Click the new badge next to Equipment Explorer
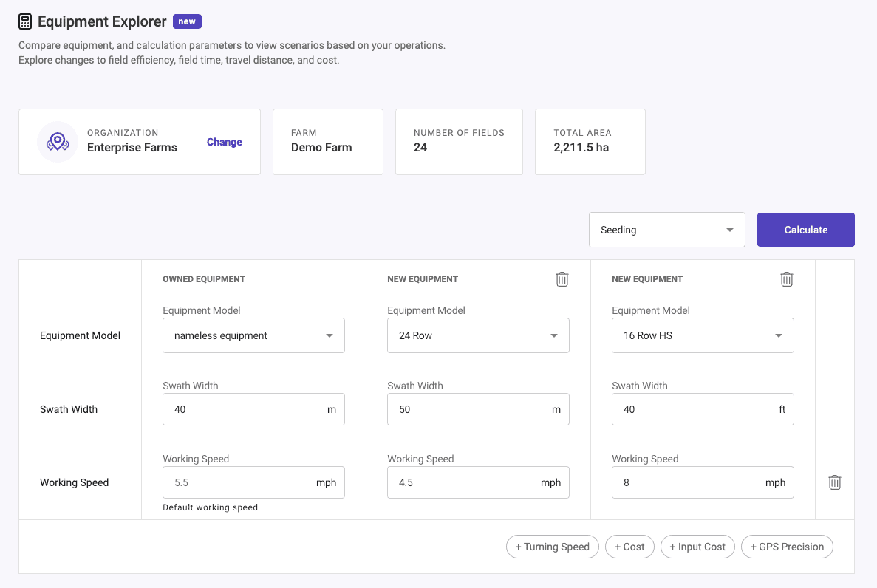The image size is (877, 588). [x=187, y=21]
